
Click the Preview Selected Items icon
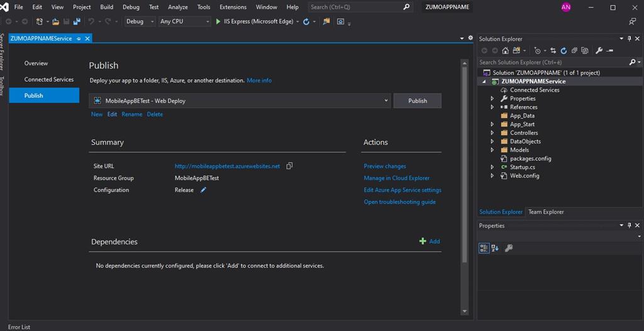tap(609, 50)
